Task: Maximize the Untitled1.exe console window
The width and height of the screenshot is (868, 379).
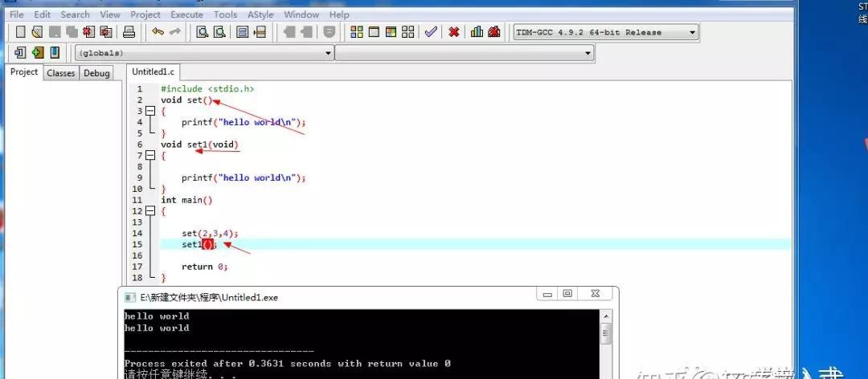Action: [x=567, y=295]
